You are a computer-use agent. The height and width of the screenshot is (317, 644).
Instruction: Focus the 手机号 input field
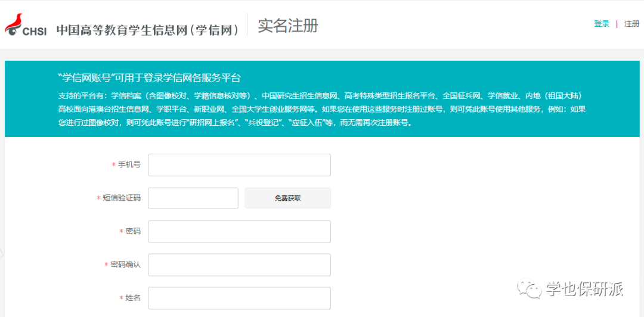(239, 165)
